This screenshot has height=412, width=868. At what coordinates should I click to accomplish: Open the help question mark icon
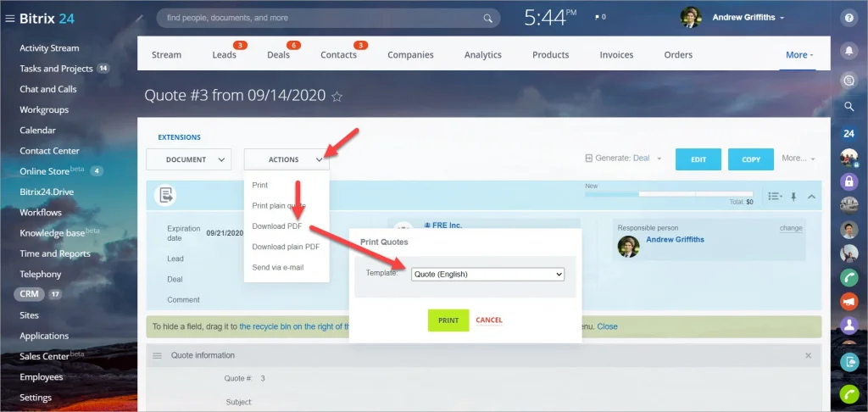(849, 18)
